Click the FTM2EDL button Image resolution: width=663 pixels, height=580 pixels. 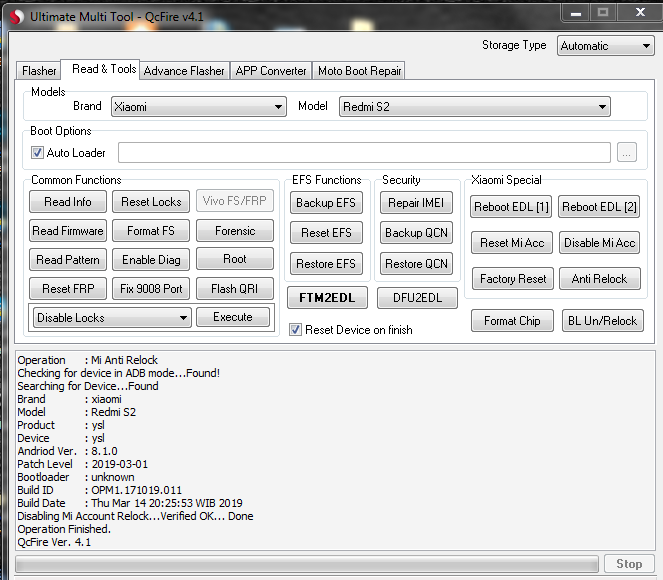click(327, 298)
